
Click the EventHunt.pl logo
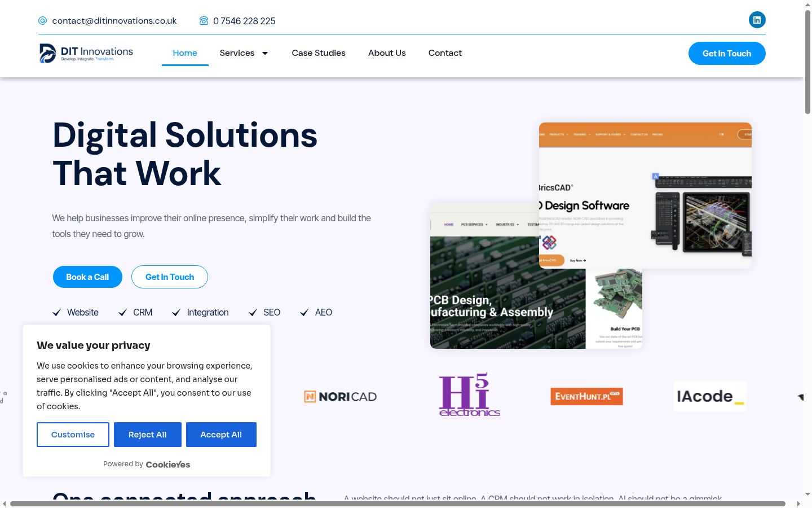tap(586, 396)
